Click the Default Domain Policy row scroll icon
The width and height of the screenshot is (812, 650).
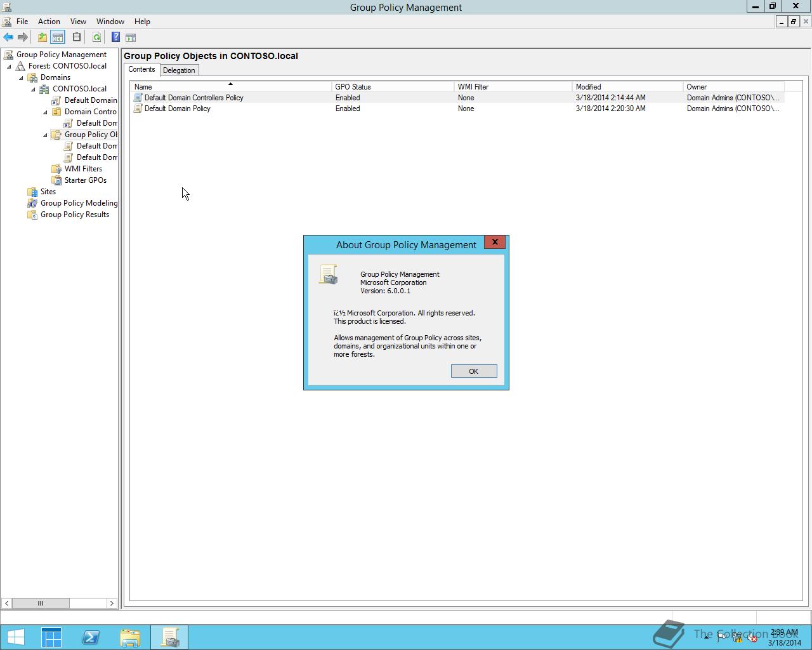point(138,109)
